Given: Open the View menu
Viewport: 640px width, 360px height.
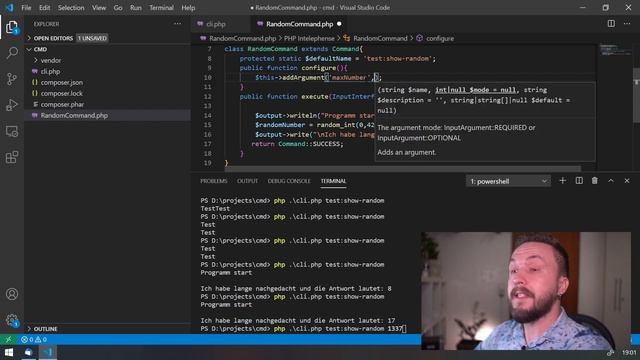Looking at the screenshot, I should pos(99,7).
